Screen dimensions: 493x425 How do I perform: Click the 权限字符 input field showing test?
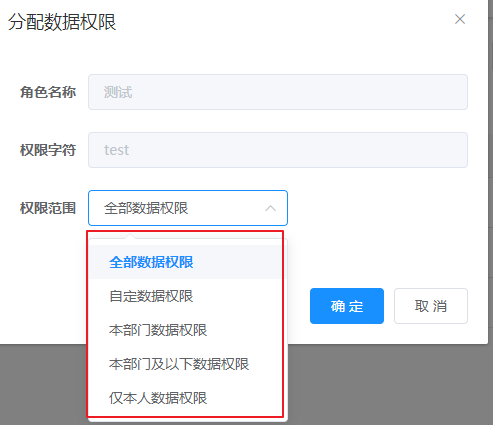pyautogui.click(x=278, y=150)
